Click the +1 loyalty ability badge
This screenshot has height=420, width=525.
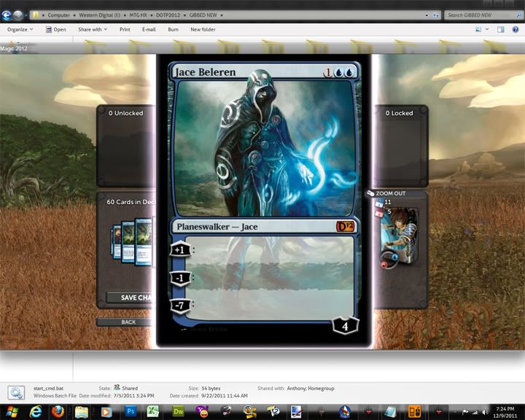pyautogui.click(x=180, y=250)
